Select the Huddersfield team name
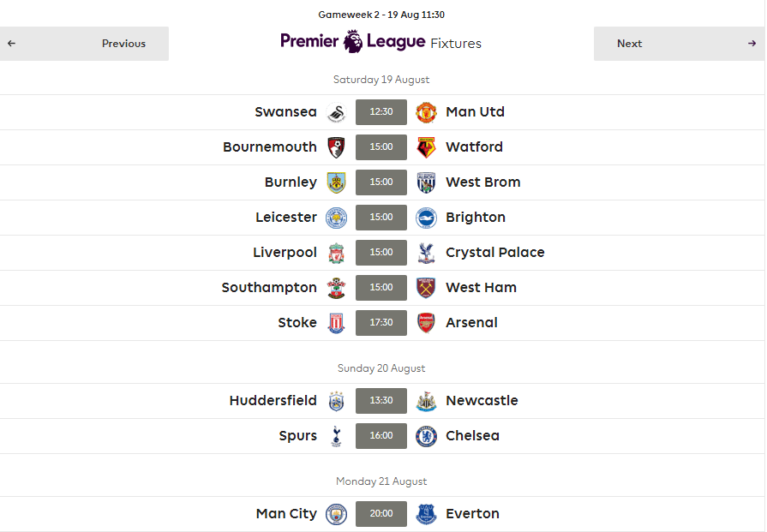The height and width of the screenshot is (532, 767). [273, 400]
